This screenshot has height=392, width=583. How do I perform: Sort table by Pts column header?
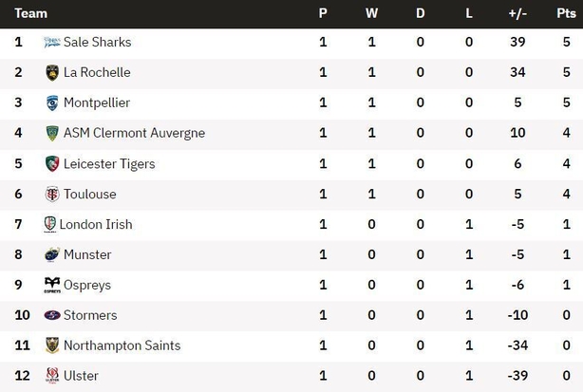(x=566, y=13)
